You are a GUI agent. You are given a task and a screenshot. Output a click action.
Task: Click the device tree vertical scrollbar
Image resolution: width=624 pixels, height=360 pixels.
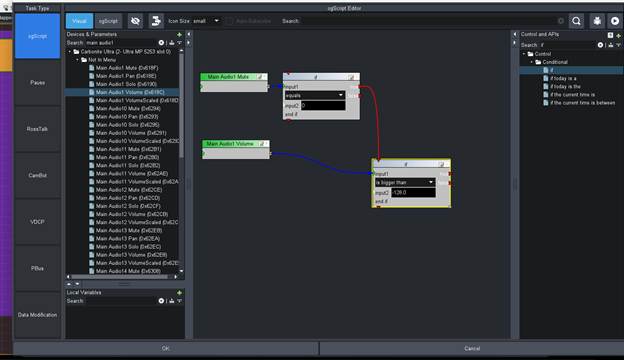point(181,105)
